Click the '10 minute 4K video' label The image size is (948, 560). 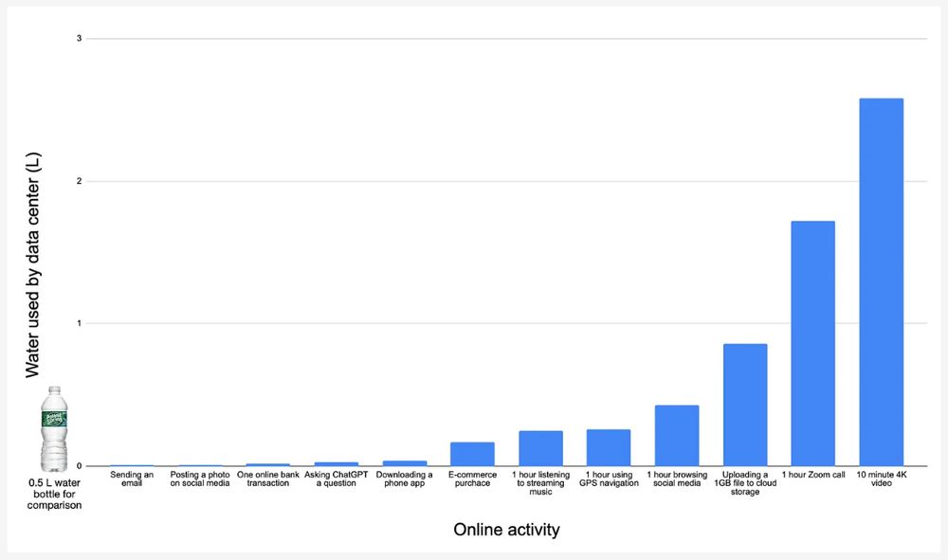tap(882, 479)
